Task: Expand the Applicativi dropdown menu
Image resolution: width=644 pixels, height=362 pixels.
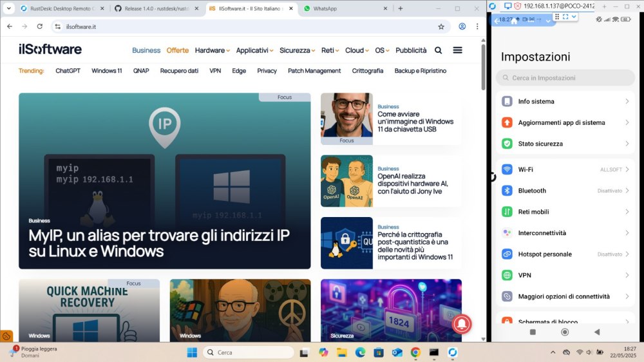Action: point(254,50)
